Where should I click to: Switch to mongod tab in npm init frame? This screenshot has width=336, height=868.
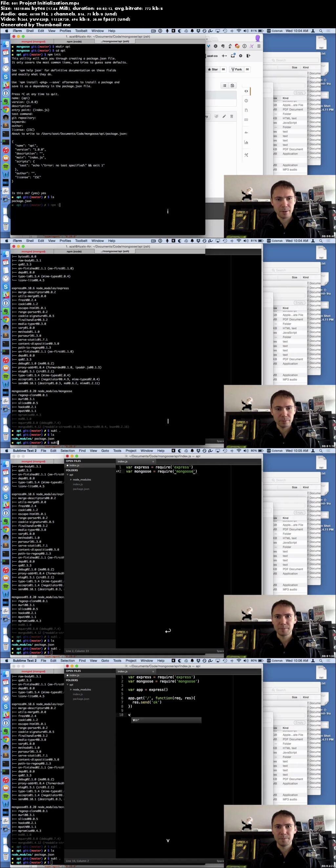pyautogui.click(x=33, y=41)
